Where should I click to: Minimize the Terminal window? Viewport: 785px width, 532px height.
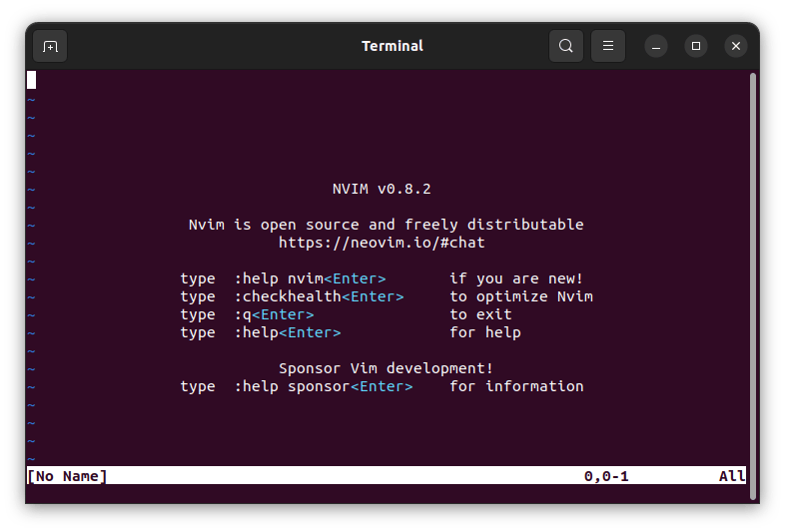(656, 46)
